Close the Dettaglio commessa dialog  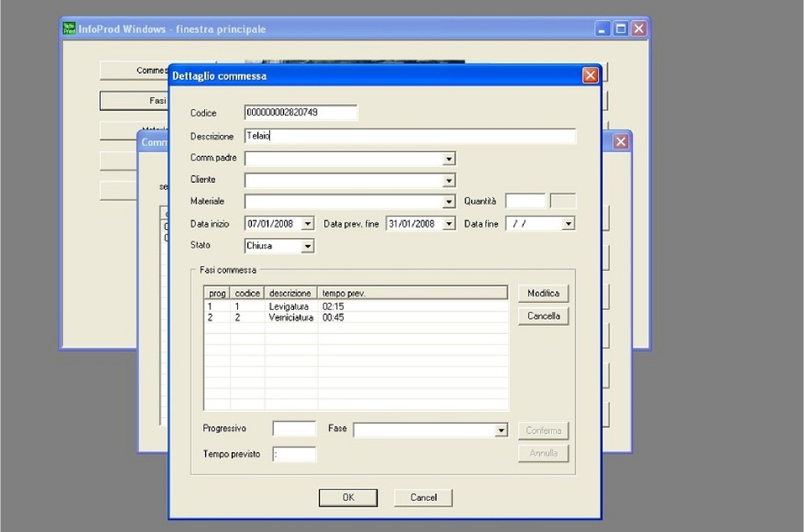pos(590,76)
